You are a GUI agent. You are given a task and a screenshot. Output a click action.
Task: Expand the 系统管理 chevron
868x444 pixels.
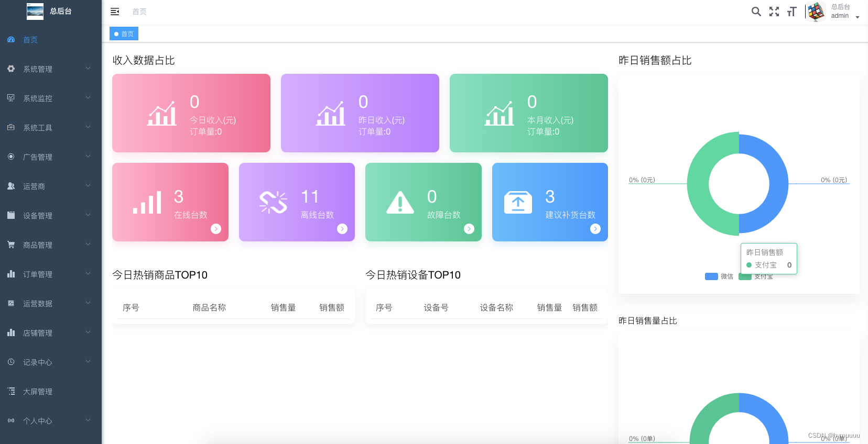click(x=88, y=69)
